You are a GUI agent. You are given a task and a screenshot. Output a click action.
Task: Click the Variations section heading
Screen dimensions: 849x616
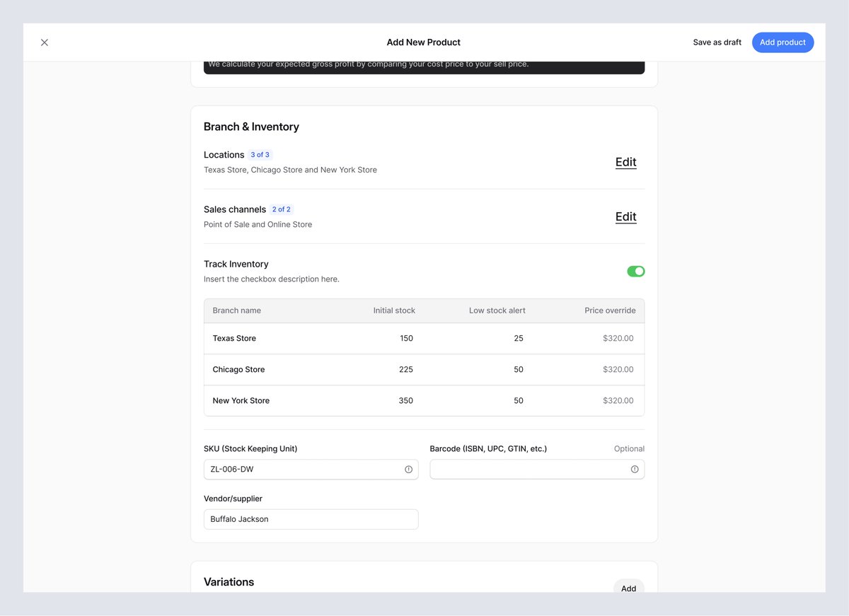tap(229, 582)
